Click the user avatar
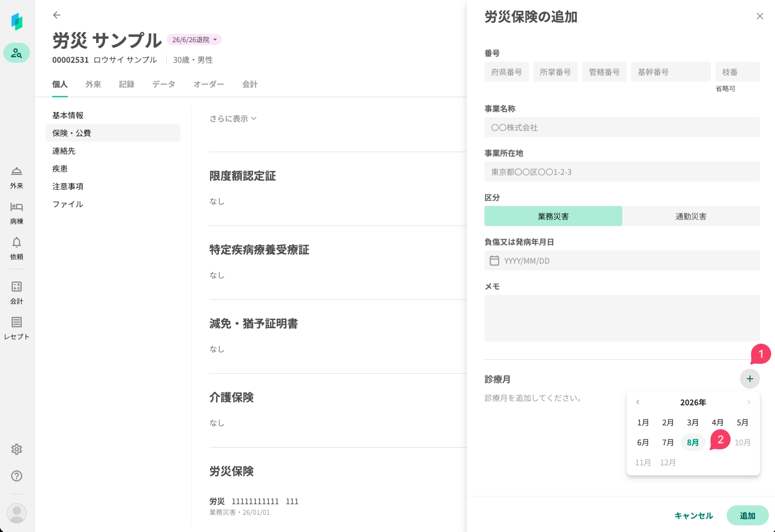The height and width of the screenshot is (532, 775). pos(17,513)
